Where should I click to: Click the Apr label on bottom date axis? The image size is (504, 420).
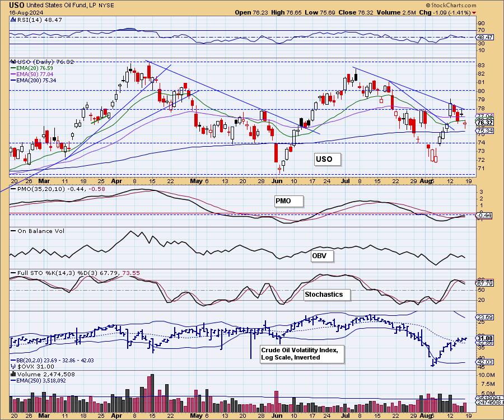coord(116,416)
